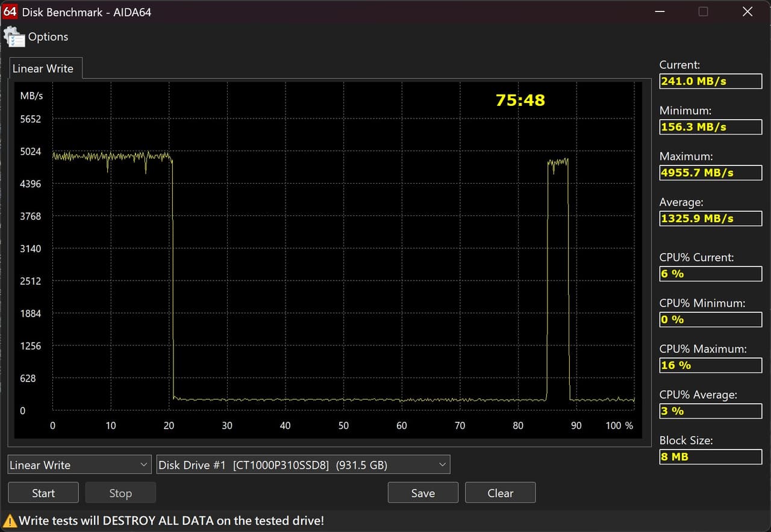Click the CPU% Maximum 16 % field
Image resolution: width=771 pixels, height=532 pixels.
click(710, 365)
